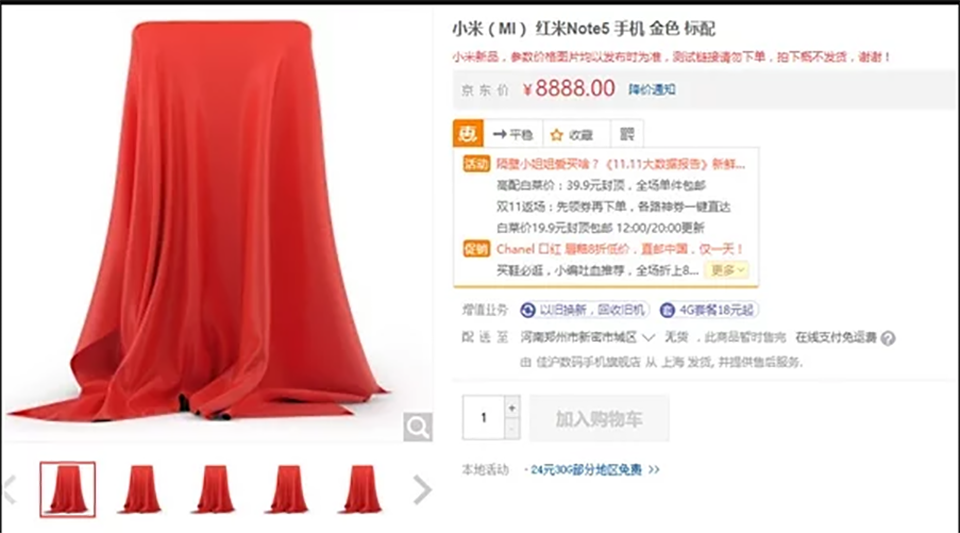This screenshot has width=960, height=533.
Task: Open the 河南郑州市新密市城区 delivery address dropdown
Action: 588,337
